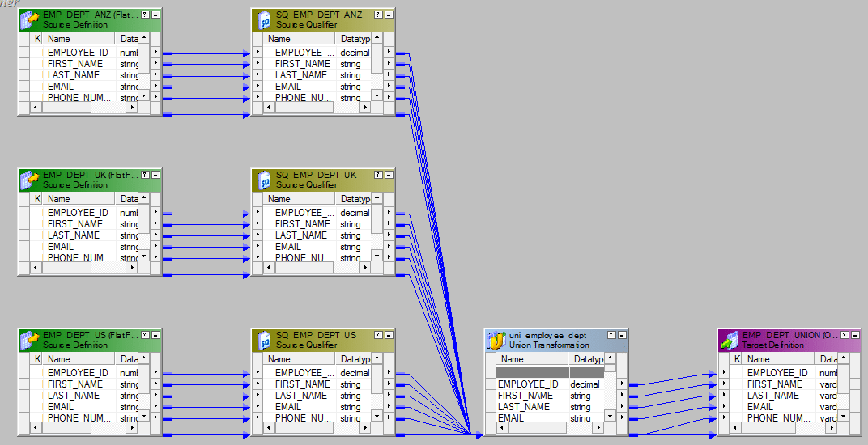
Task: Click the EMP_DEPT_UNION target definition icon
Action: coord(730,341)
